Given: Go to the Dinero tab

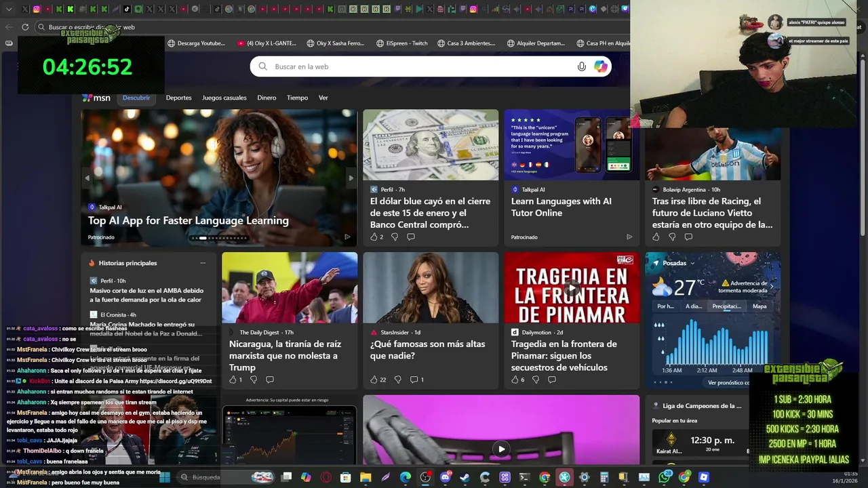Looking at the screenshot, I should (267, 98).
